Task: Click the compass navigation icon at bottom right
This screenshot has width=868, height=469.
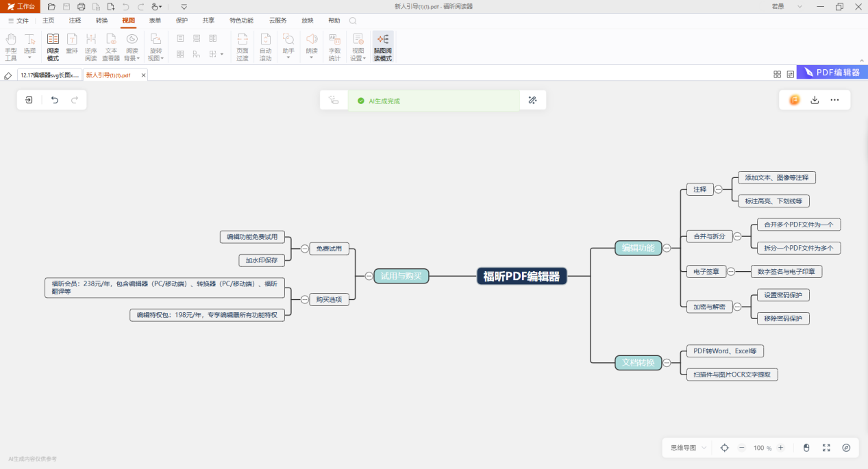Action: tap(846, 448)
